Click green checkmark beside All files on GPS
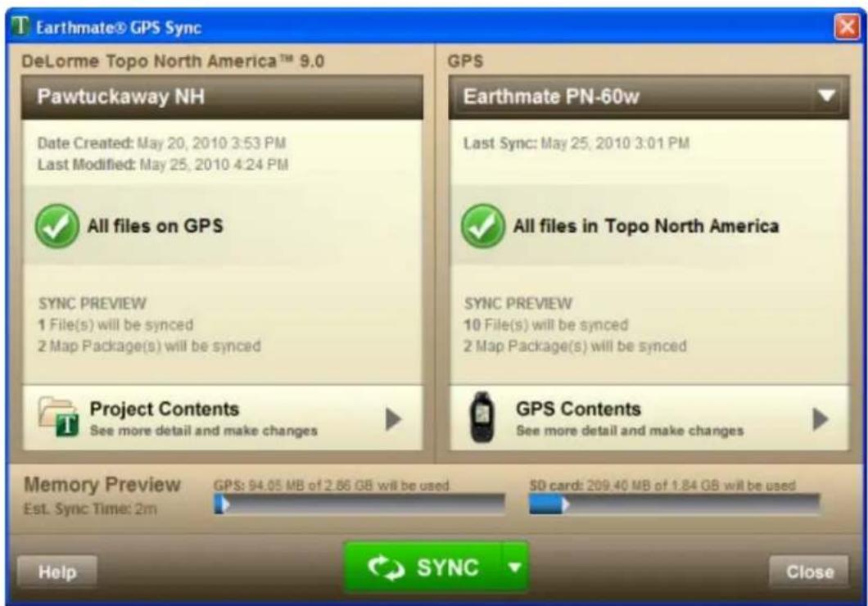The height and width of the screenshot is (606, 868). point(57,226)
